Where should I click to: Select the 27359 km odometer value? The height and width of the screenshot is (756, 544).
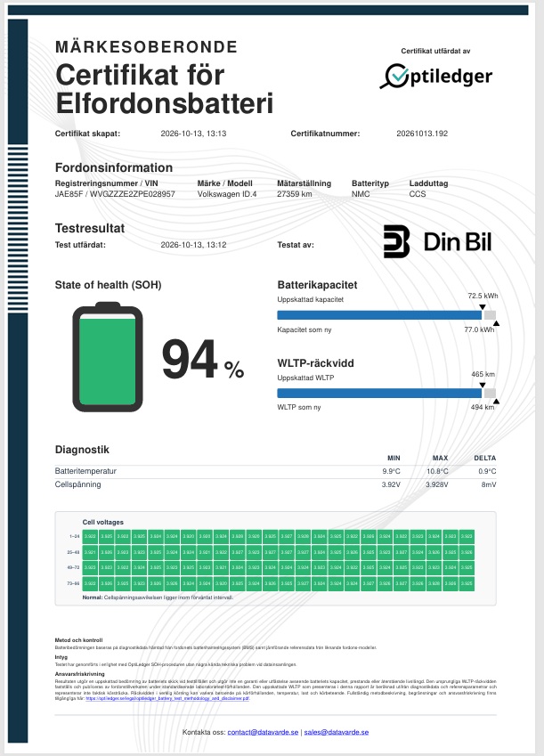[294, 194]
